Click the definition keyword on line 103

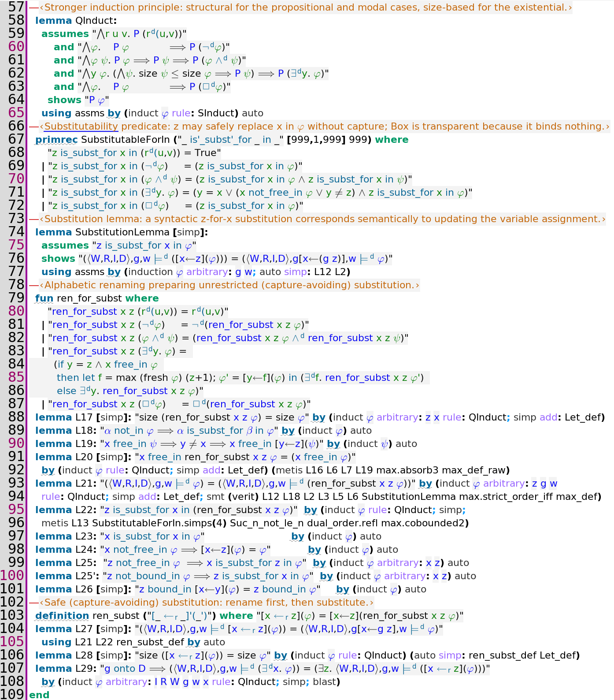62,616
